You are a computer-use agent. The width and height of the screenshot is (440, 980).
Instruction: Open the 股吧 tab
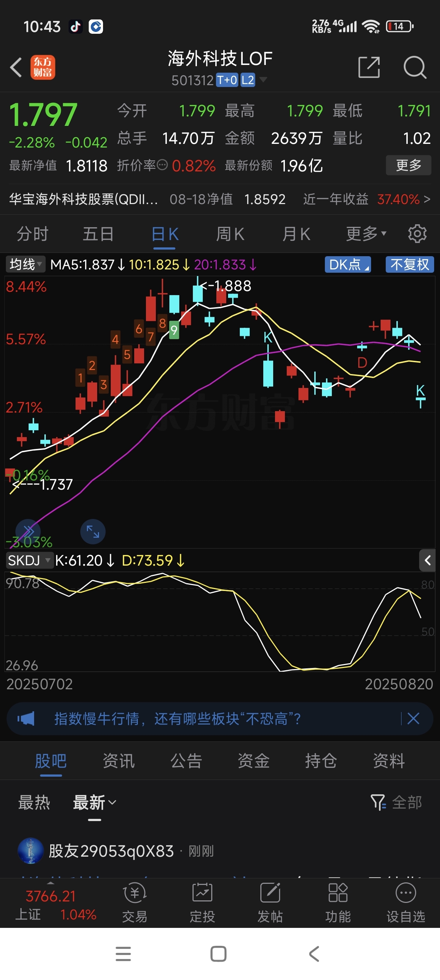pos(51,761)
